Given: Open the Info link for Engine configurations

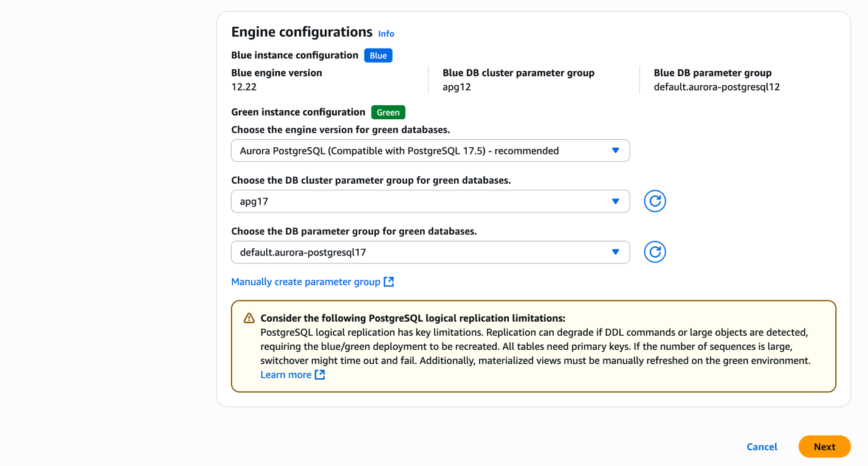Looking at the screenshot, I should point(386,33).
